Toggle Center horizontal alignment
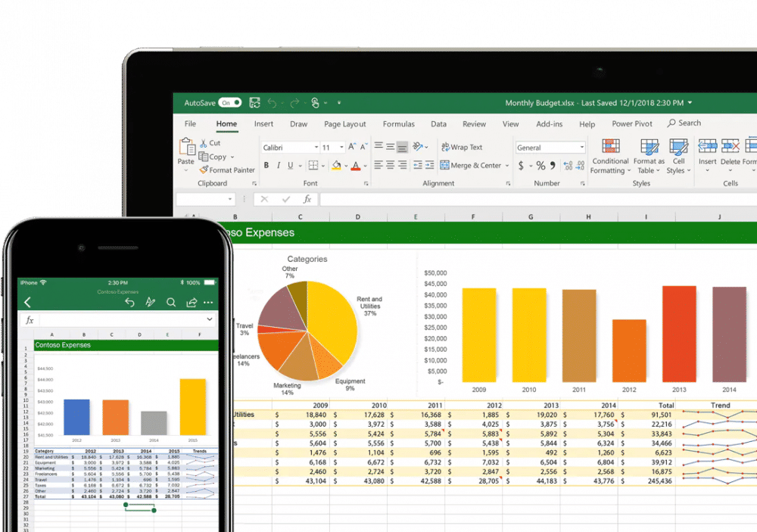The height and width of the screenshot is (532, 757). [390, 165]
